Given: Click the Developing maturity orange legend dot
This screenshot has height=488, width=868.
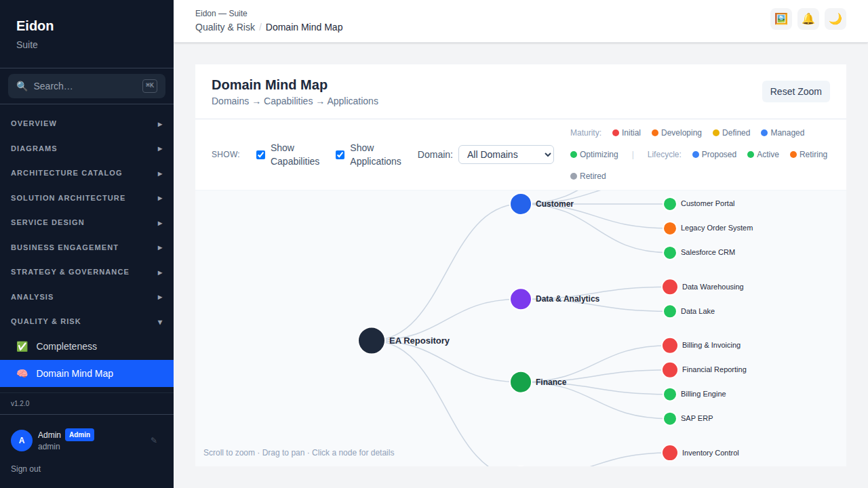Looking at the screenshot, I should pos(655,133).
